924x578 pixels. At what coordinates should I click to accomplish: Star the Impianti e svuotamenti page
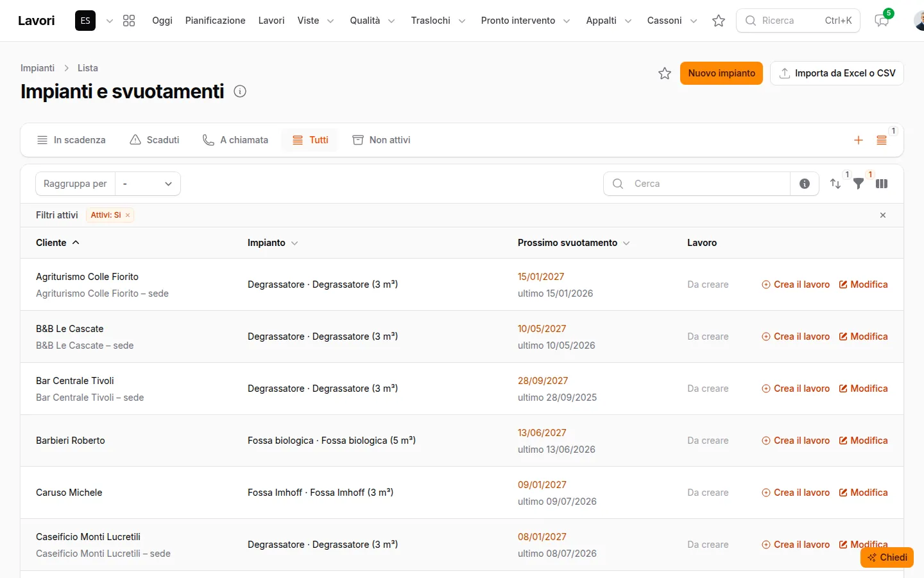(665, 73)
